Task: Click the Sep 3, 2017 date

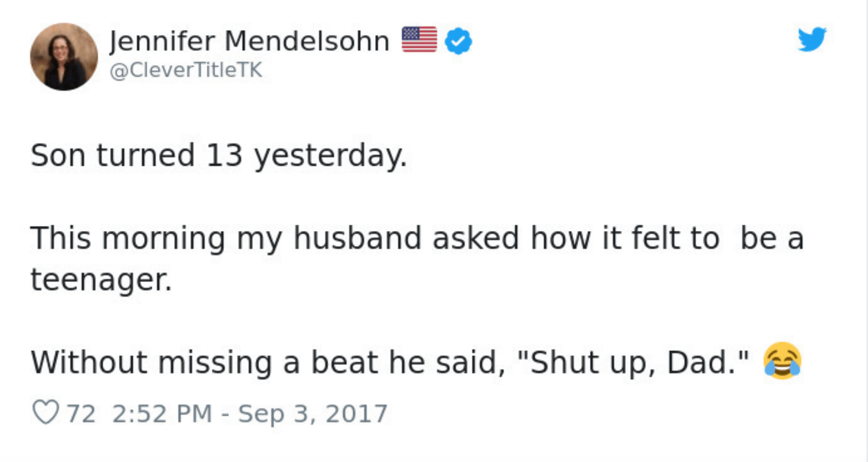Action: [313, 414]
